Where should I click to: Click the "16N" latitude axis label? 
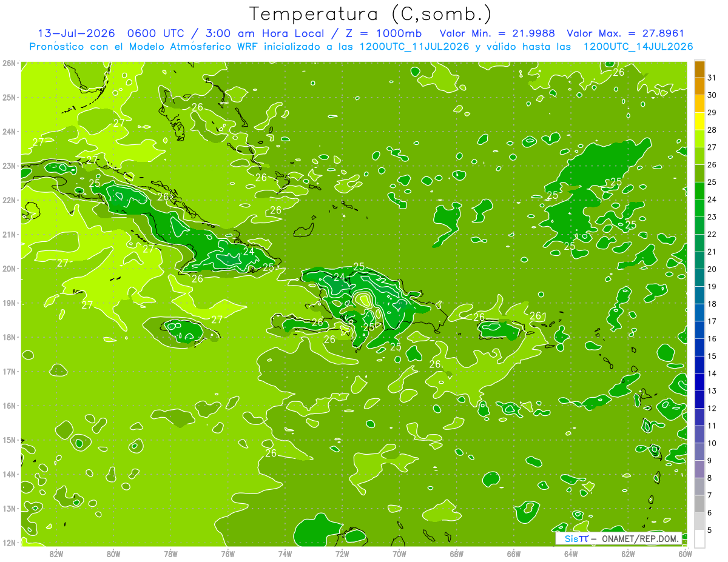8,406
